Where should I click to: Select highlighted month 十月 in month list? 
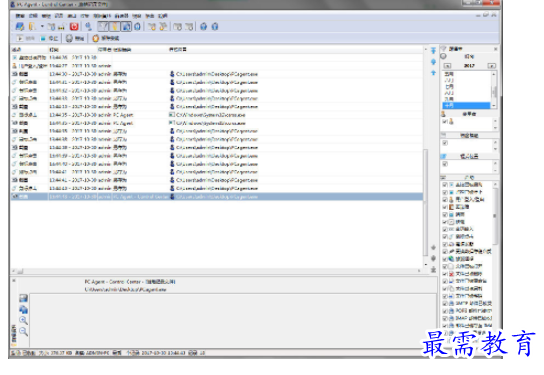click(466, 105)
